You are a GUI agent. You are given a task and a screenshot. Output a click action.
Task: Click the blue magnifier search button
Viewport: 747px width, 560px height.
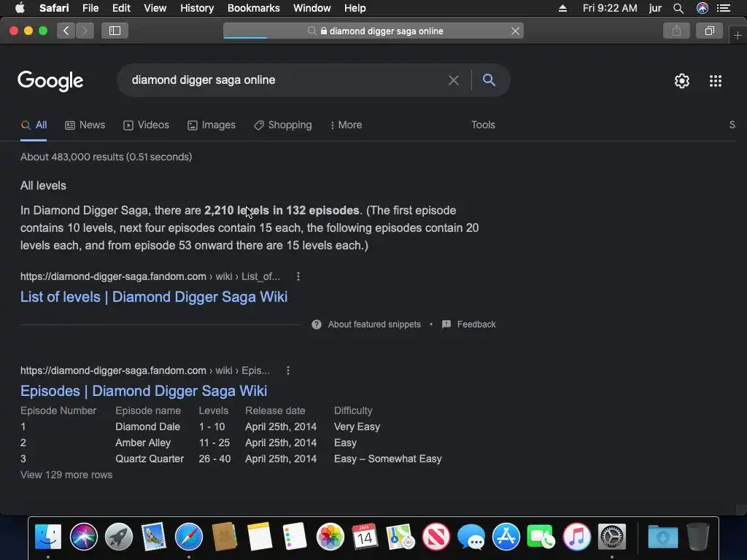click(x=489, y=80)
